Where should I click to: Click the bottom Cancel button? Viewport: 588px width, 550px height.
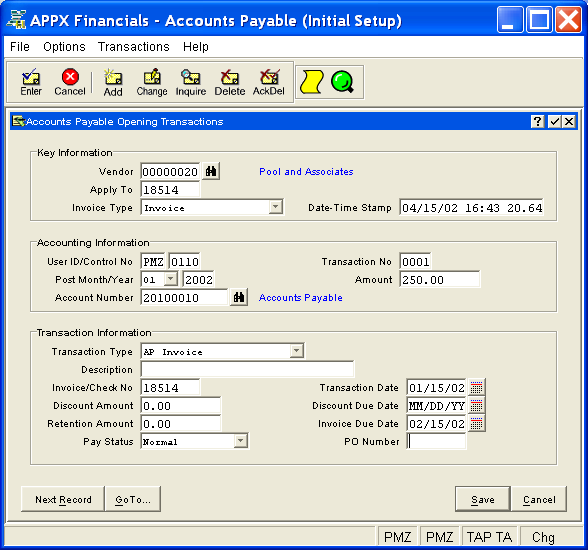coord(539,499)
